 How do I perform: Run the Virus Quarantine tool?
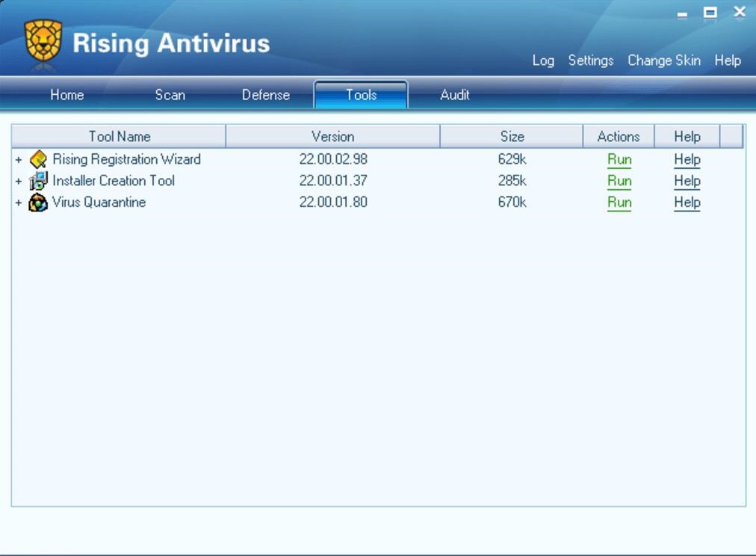pos(619,203)
